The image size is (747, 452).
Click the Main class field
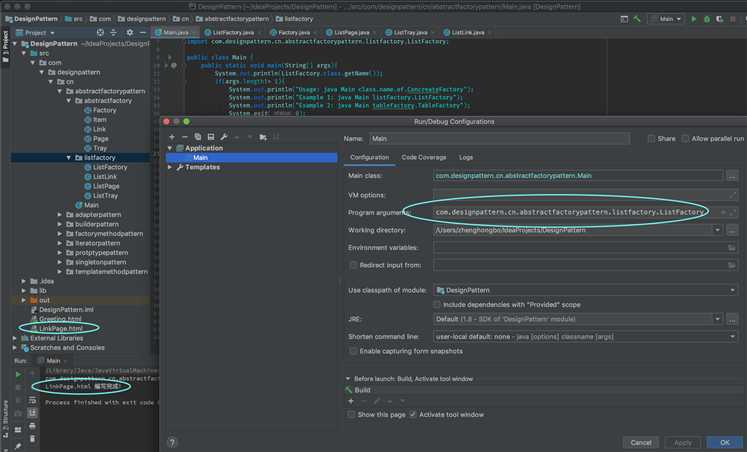pyautogui.click(x=578, y=176)
